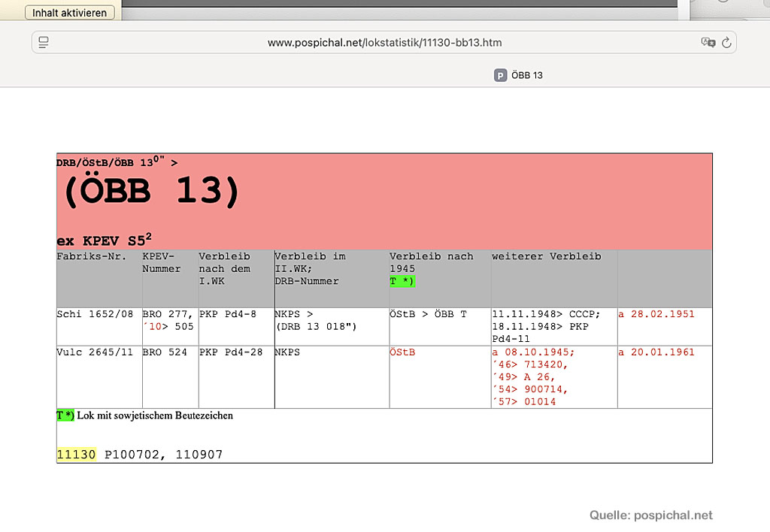Click the URL address field

(x=384, y=43)
